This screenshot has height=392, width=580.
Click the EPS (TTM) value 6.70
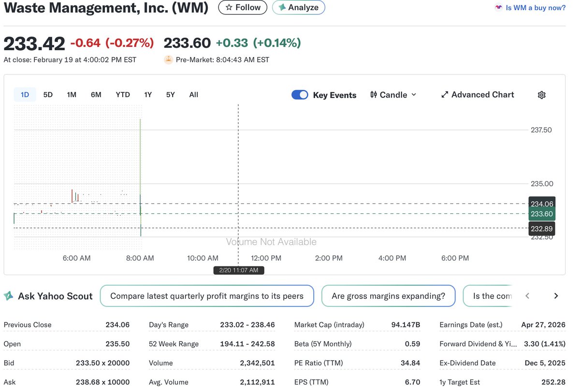tap(412, 382)
